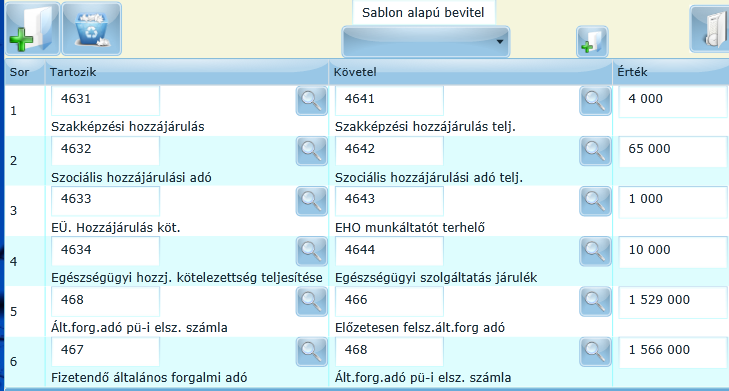Click the Követel field containing 4643
Image resolution: width=729 pixels, height=391 pixels.
click(389, 200)
